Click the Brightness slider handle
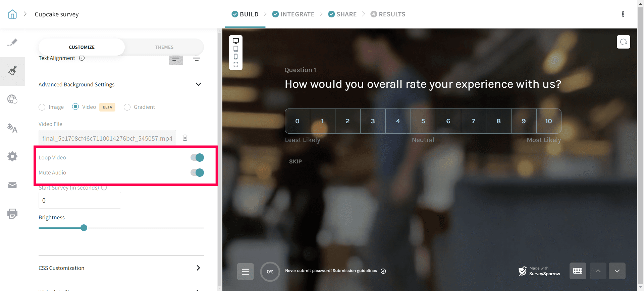The image size is (644, 291). [84, 228]
